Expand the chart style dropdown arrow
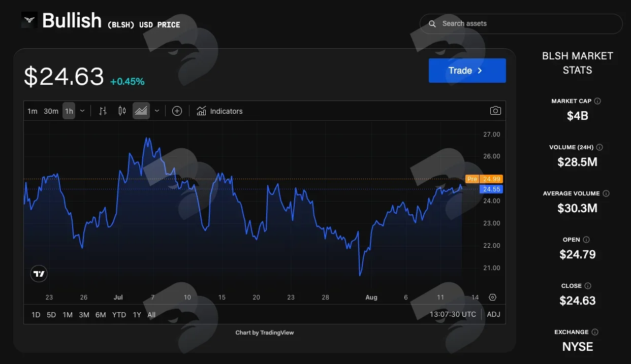This screenshot has height=364, width=631. tap(157, 111)
